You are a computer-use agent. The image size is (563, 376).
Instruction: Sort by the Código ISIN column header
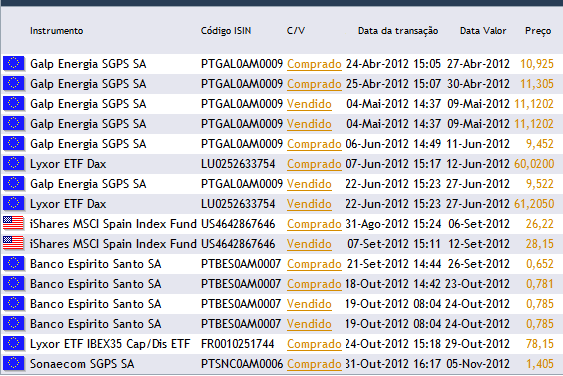[x=226, y=31]
